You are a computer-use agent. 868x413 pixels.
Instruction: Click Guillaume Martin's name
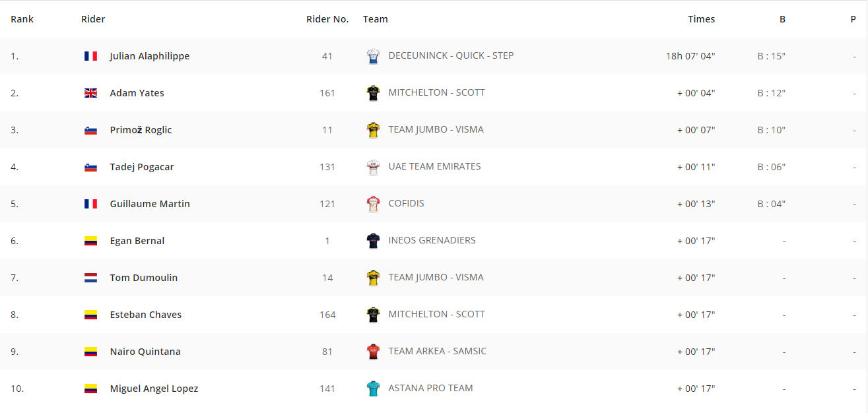150,204
